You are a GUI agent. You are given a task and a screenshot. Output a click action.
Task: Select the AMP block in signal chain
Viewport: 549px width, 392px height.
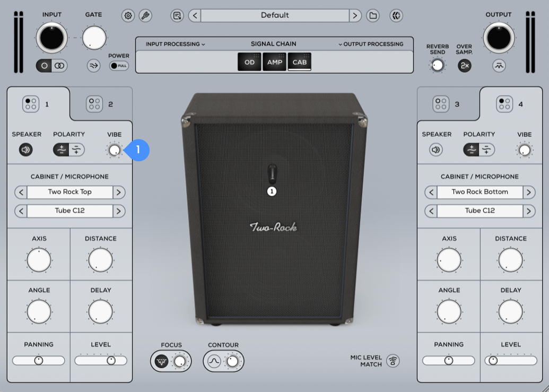[x=275, y=62]
